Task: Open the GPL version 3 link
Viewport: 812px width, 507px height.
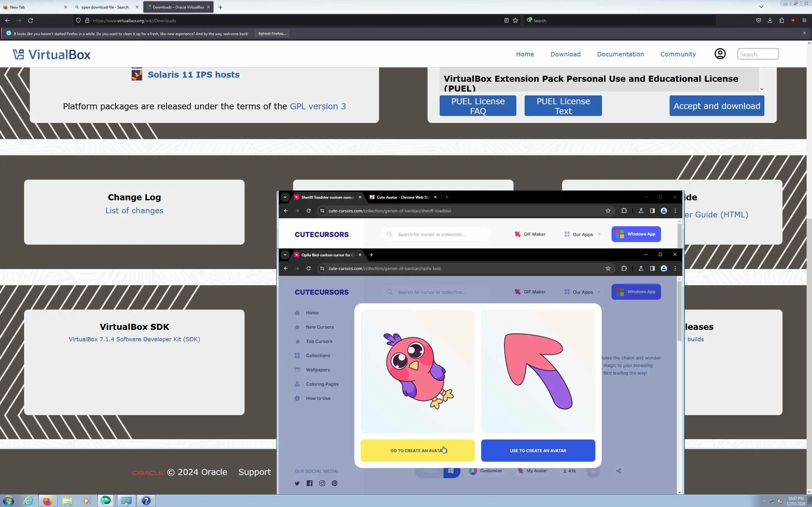Action: (318, 106)
